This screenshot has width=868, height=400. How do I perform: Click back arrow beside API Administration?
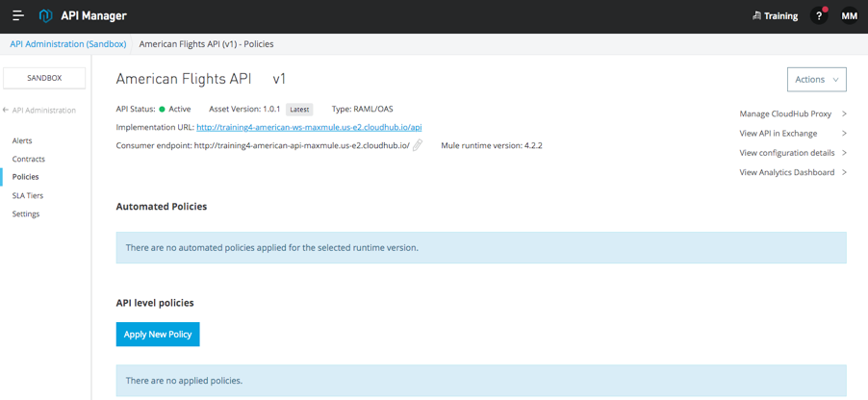6,111
